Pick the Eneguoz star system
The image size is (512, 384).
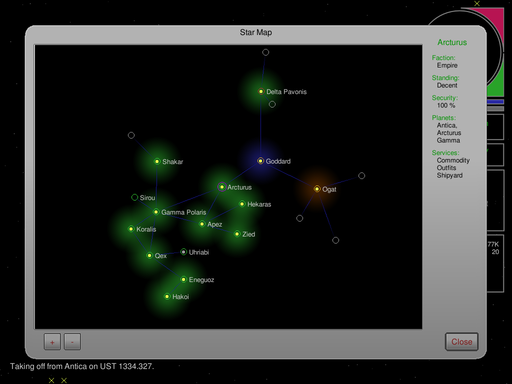click(x=184, y=279)
